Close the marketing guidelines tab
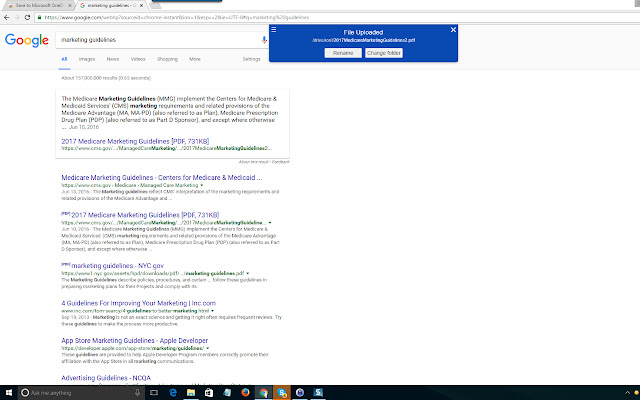 [x=142, y=5]
